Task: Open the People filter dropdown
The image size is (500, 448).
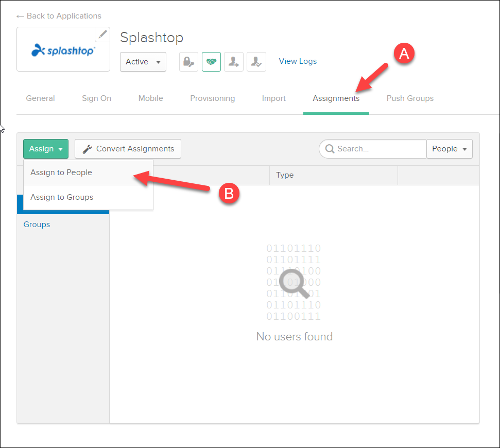Action: [449, 149]
